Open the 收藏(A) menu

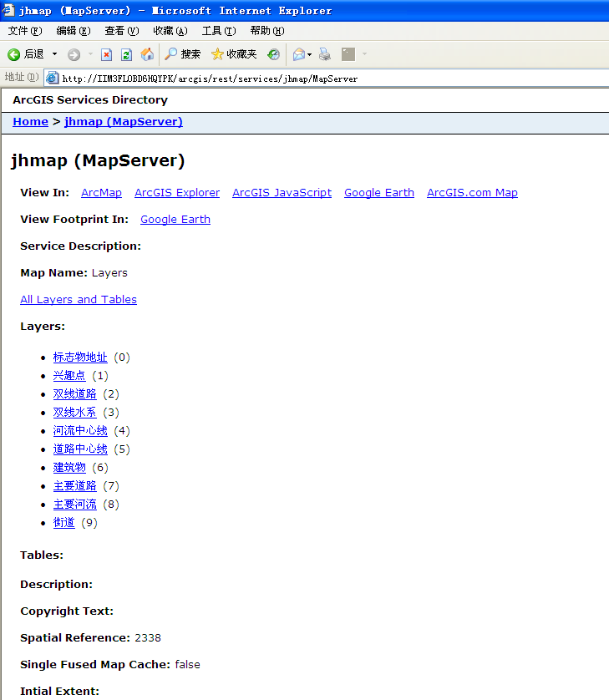pyautogui.click(x=170, y=31)
